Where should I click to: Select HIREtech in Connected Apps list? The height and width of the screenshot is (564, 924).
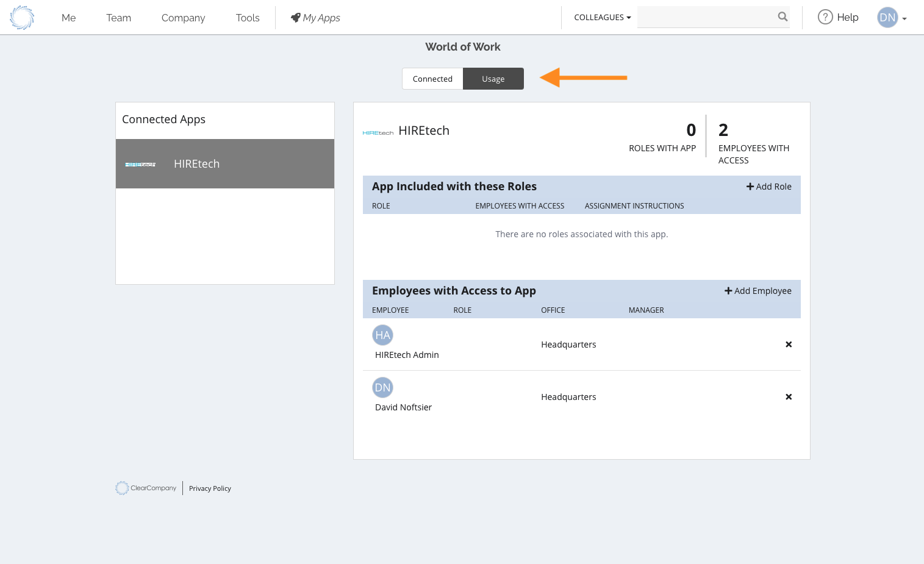coord(225,163)
